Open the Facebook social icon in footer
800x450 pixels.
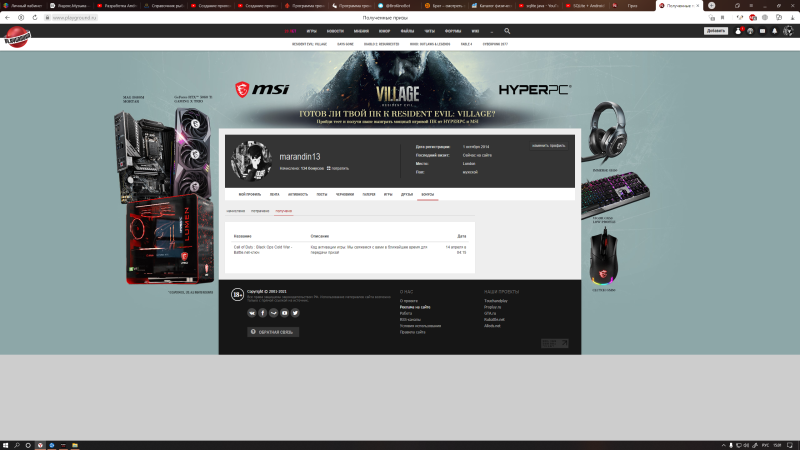pos(263,313)
